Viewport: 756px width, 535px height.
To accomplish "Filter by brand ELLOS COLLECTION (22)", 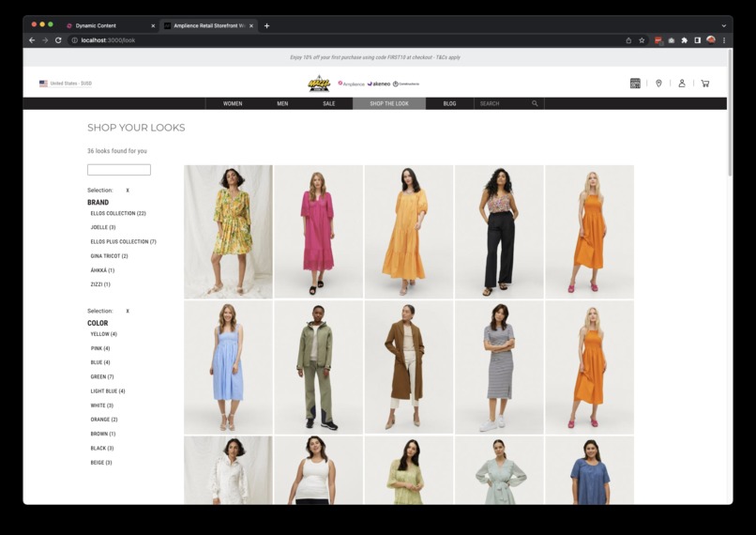I will (118, 213).
